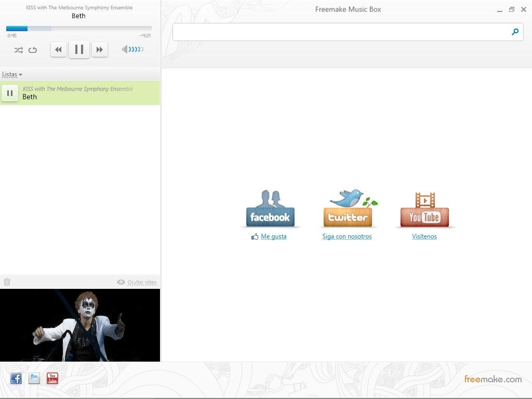This screenshot has width=532, height=399.
Task: Mute the volume via speaker icon
Action: tap(125, 49)
